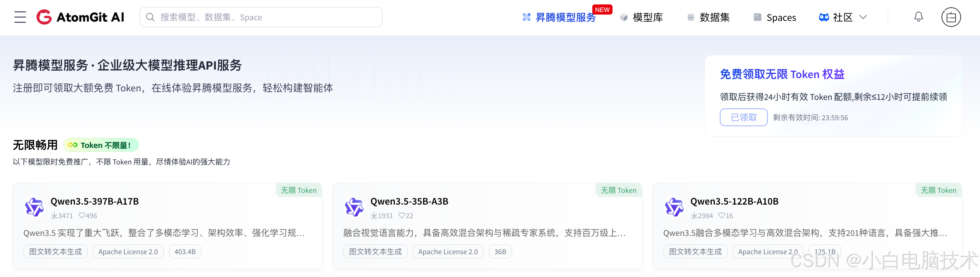The width and height of the screenshot is (980, 277).
Task: Like Qwen3.5-122B-A10B via heart 16
Action: [722, 216]
